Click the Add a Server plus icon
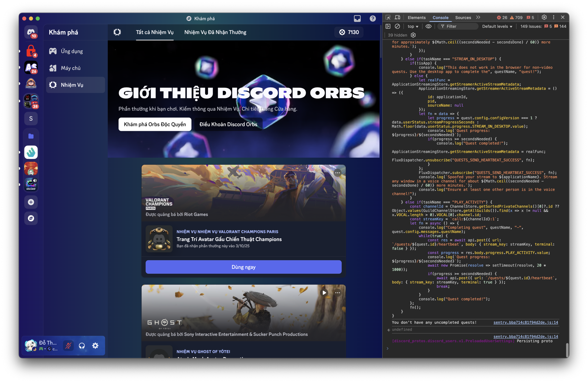The height and width of the screenshot is (383, 588). pos(31,202)
